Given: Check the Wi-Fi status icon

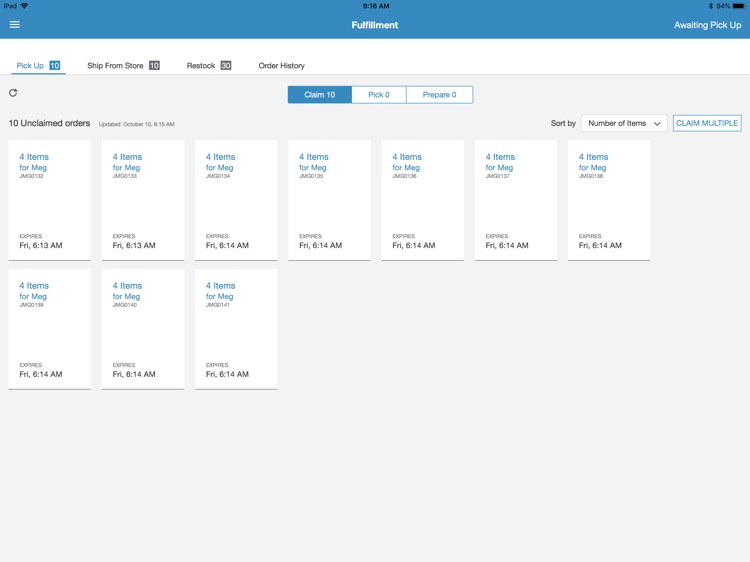Looking at the screenshot, I should point(24,6).
